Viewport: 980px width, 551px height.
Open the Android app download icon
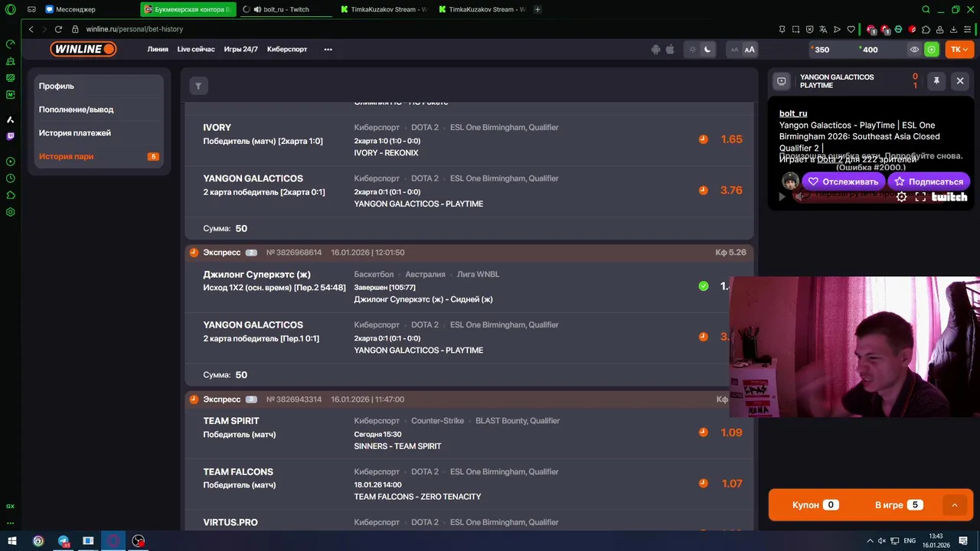[x=655, y=50]
